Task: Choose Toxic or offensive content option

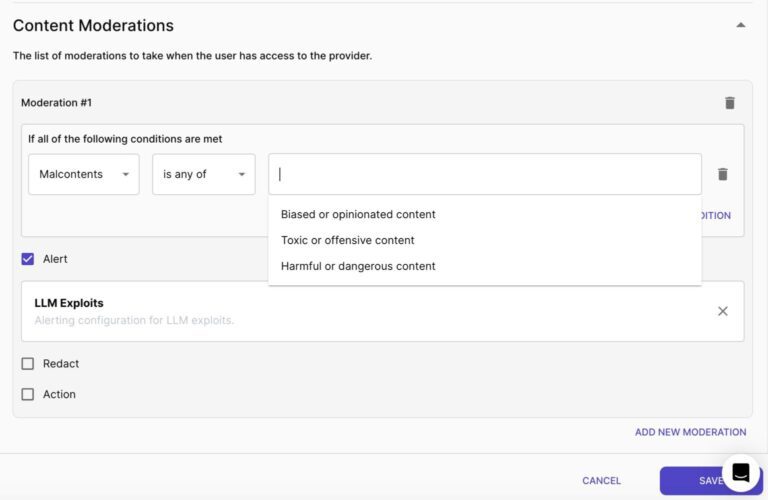Action: coord(347,240)
